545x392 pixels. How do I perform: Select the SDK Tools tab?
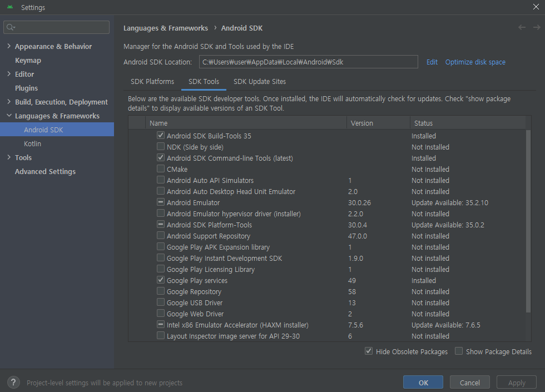(204, 81)
